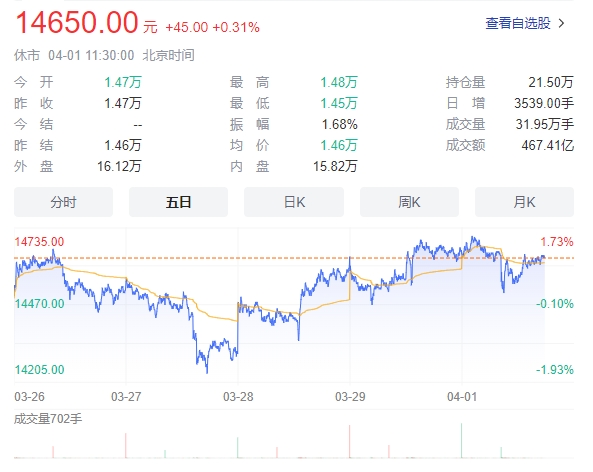Click the main price 14650.00

pyautogui.click(x=77, y=23)
